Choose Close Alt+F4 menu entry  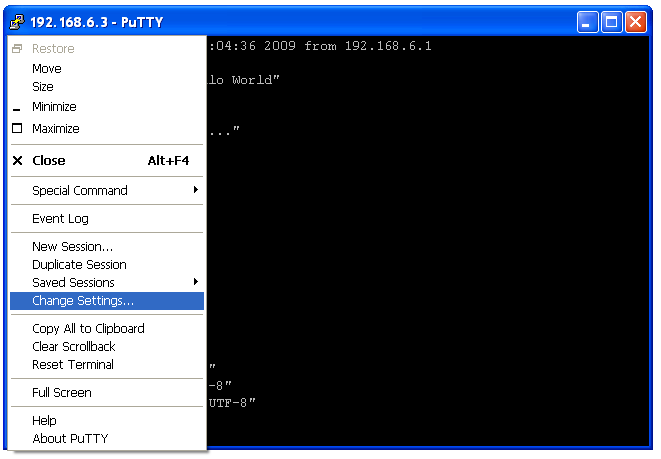click(x=107, y=161)
